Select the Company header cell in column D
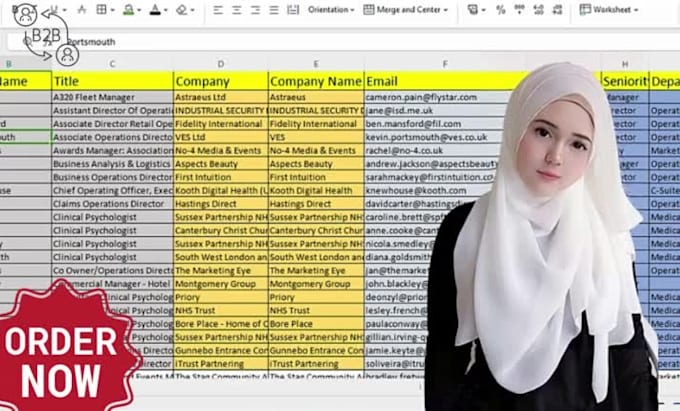 (221, 81)
